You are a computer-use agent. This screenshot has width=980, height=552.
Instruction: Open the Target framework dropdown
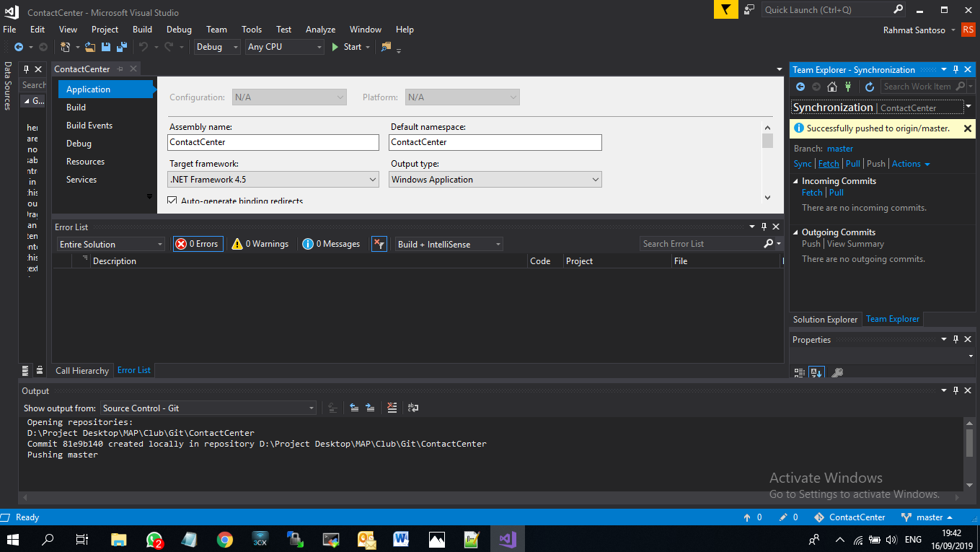[273, 180]
